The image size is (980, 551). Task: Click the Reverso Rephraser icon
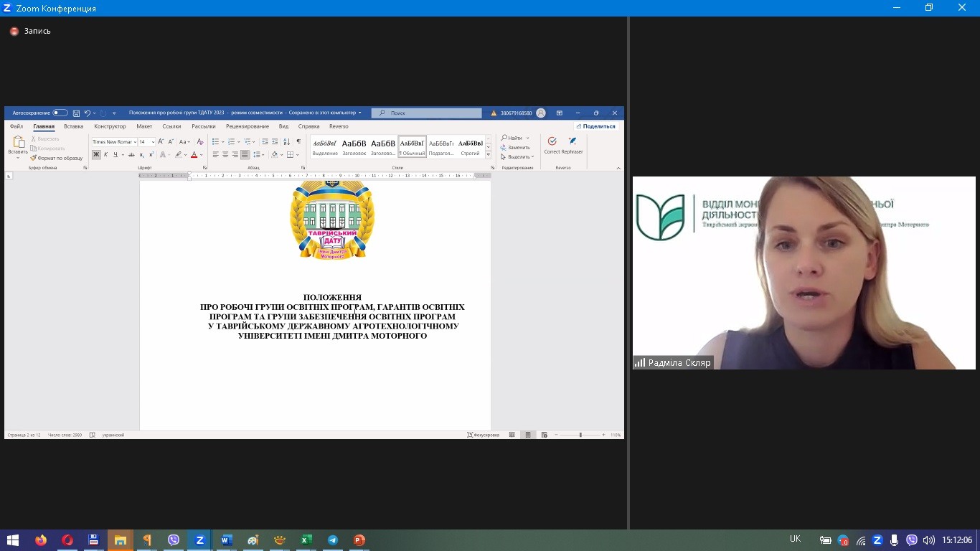tap(573, 141)
